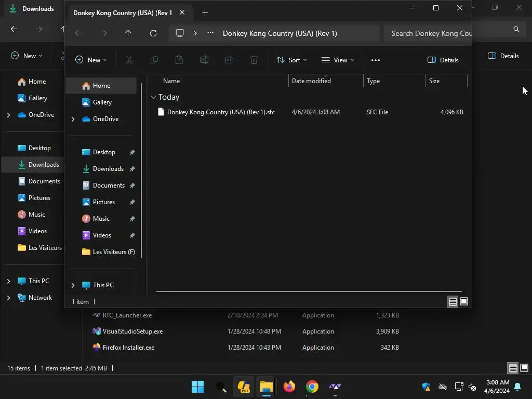Open a new tab with plus button
The height and width of the screenshot is (399, 532).
205,13
